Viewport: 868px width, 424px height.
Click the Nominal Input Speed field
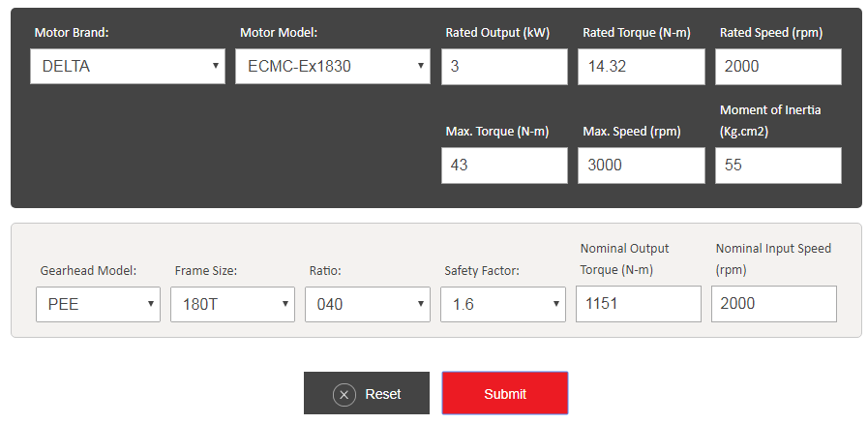[x=773, y=304]
